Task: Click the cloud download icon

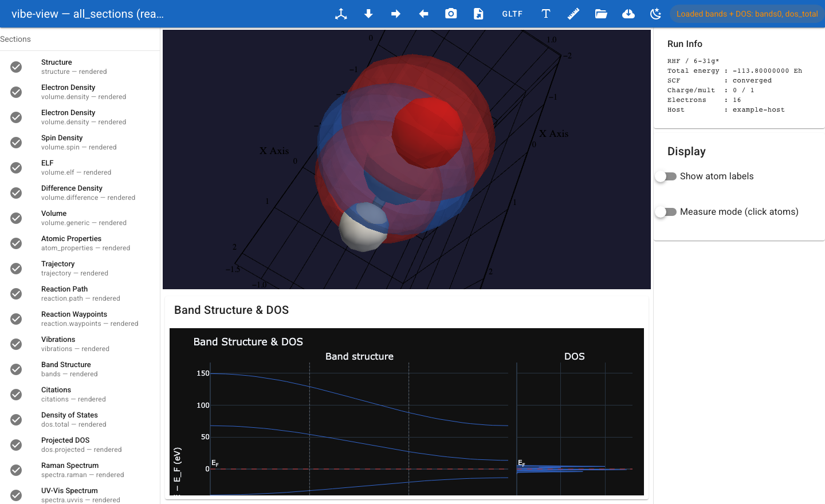Action: click(628, 14)
